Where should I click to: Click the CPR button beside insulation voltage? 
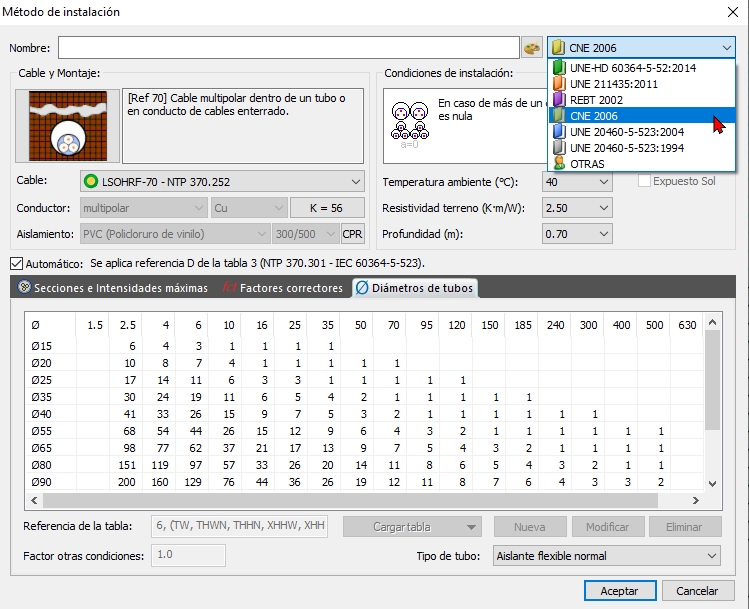coord(352,233)
